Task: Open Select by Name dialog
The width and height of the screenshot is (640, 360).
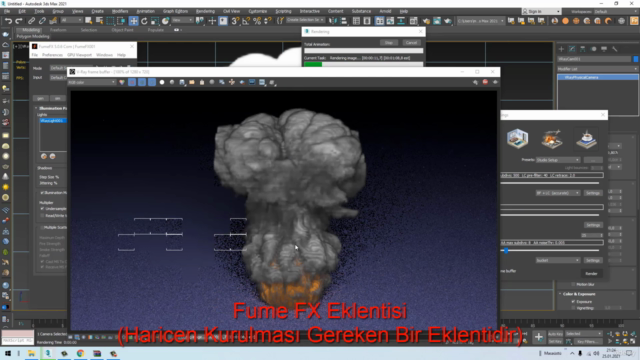Action: pyautogui.click(x=99, y=21)
